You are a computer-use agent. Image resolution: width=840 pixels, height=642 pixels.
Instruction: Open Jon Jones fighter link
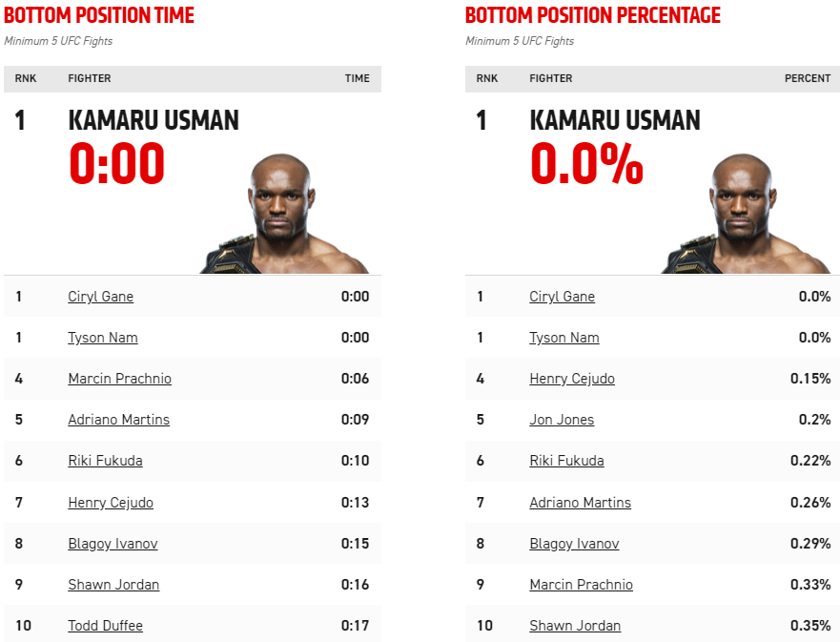pyautogui.click(x=562, y=420)
